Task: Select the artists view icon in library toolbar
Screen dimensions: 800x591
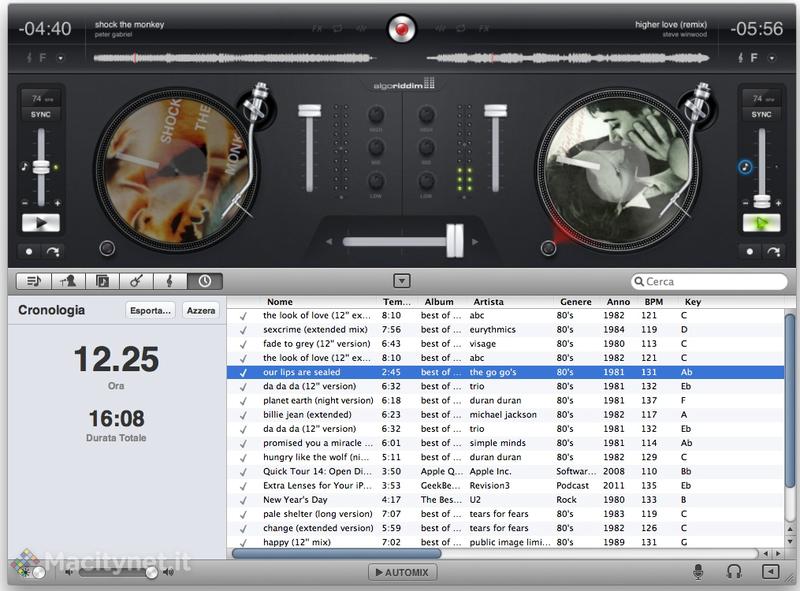Action: pyautogui.click(x=68, y=282)
